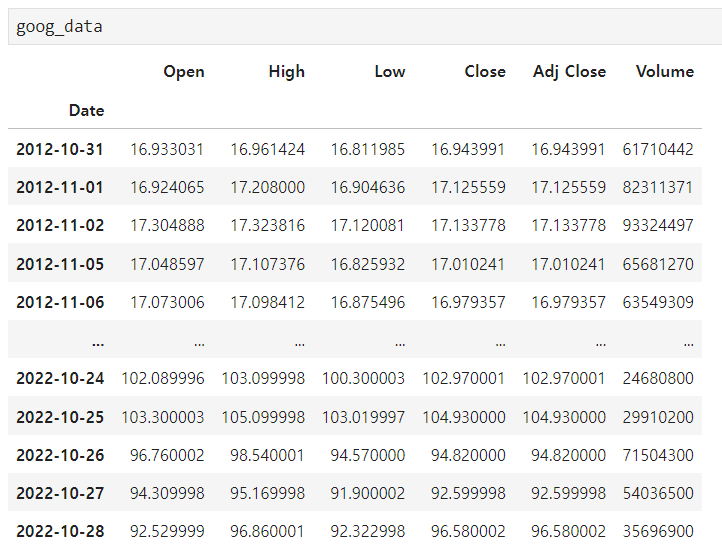The image size is (722, 557).
Task: Click row index 2022-10-27
Action: click(x=60, y=493)
